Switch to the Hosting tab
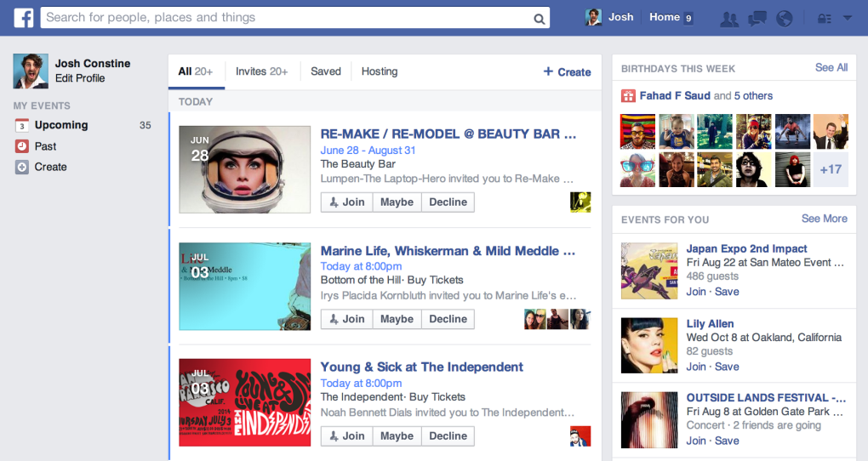The width and height of the screenshot is (868, 461). (x=380, y=71)
